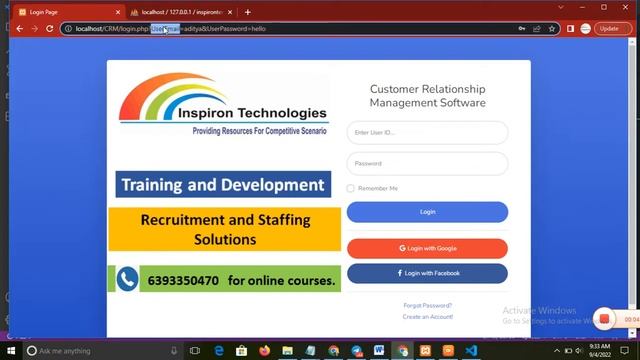Click the battery icon in system tray
This screenshot has width=640, height=360.
coord(568,351)
